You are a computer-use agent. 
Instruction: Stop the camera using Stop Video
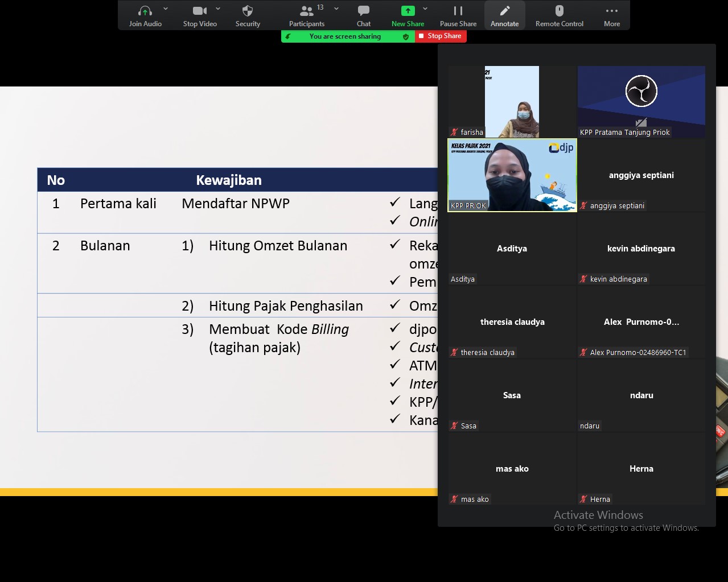click(x=200, y=11)
